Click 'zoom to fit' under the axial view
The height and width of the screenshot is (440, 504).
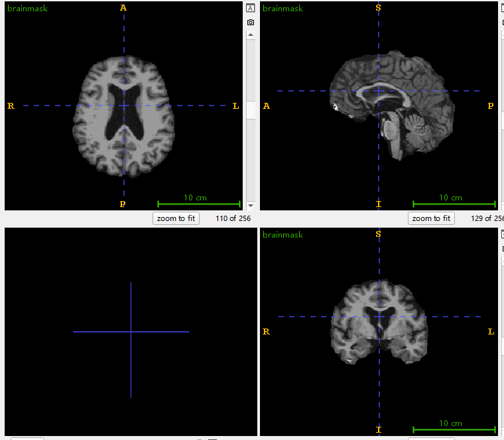(x=176, y=218)
